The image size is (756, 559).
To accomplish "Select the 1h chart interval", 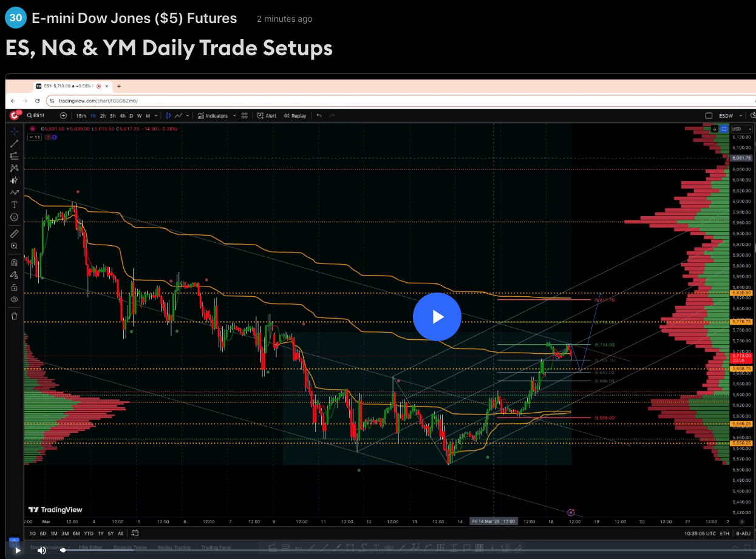I will [x=94, y=115].
